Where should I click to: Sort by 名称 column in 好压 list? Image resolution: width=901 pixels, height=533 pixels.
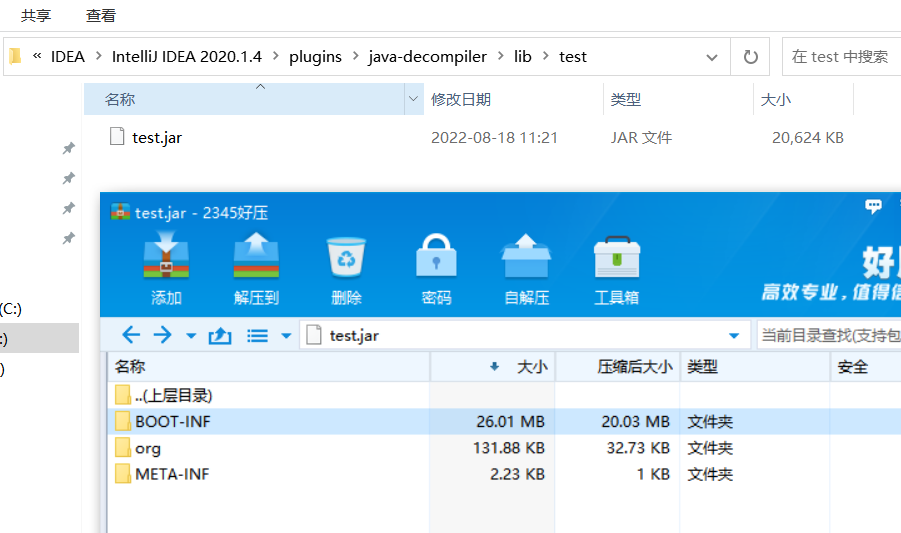[268, 366]
